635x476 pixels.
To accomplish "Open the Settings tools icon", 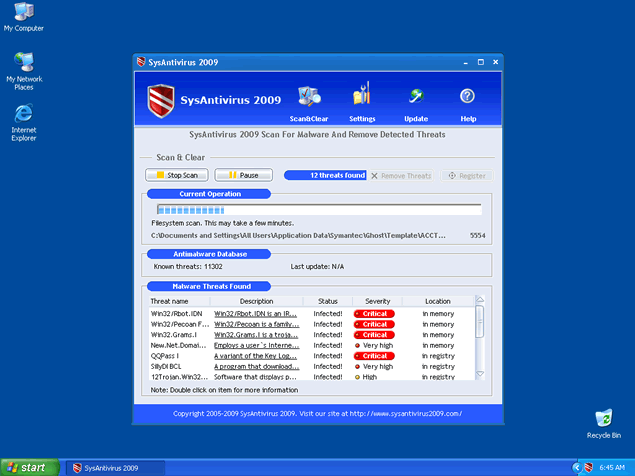I will coord(362,97).
